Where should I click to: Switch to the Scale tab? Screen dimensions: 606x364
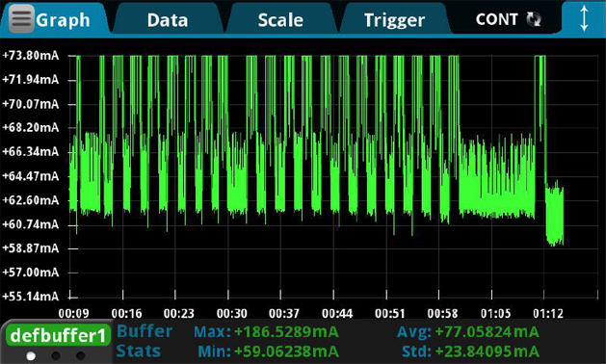280,19
